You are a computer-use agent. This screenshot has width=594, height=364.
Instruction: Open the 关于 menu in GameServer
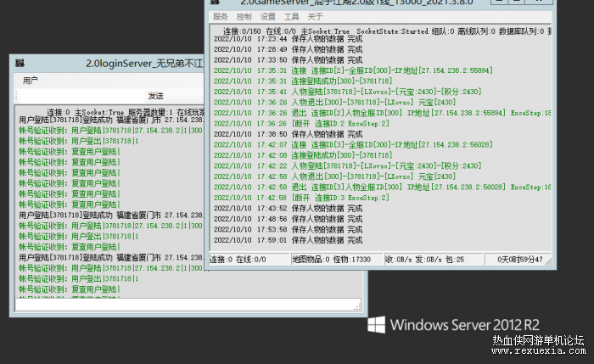(x=315, y=17)
